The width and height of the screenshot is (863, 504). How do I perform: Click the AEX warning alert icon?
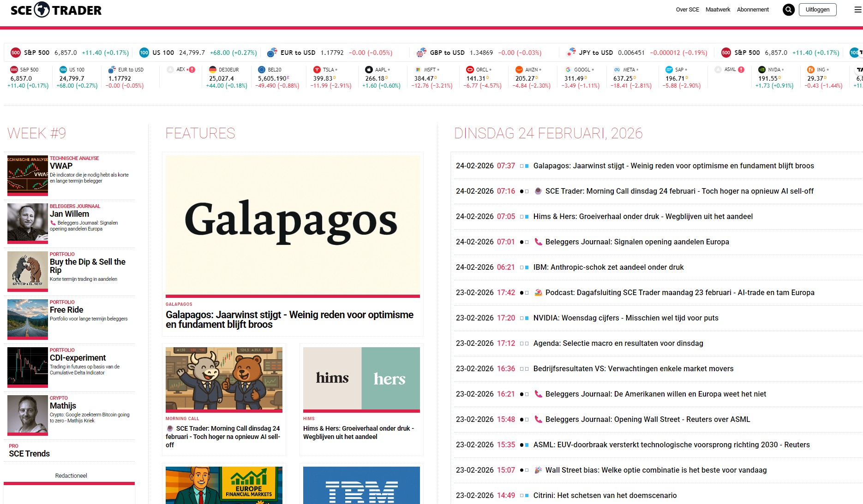pyautogui.click(x=192, y=70)
